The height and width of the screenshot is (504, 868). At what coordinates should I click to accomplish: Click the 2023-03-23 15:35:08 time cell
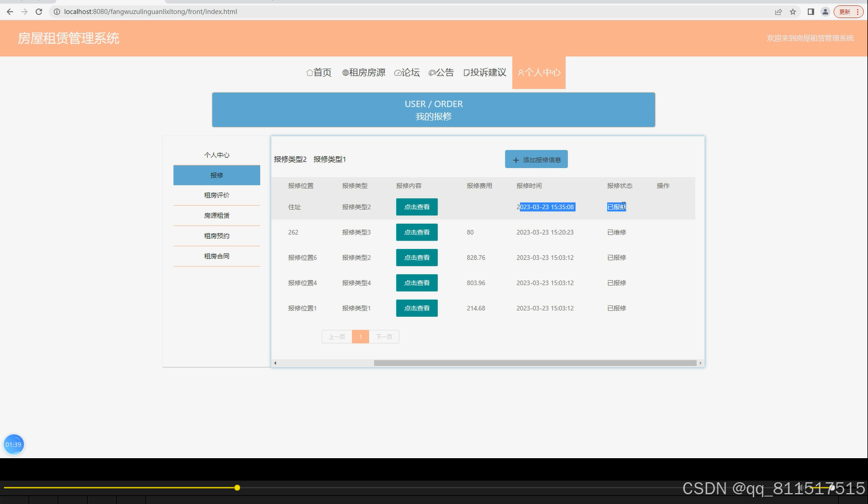[546, 207]
